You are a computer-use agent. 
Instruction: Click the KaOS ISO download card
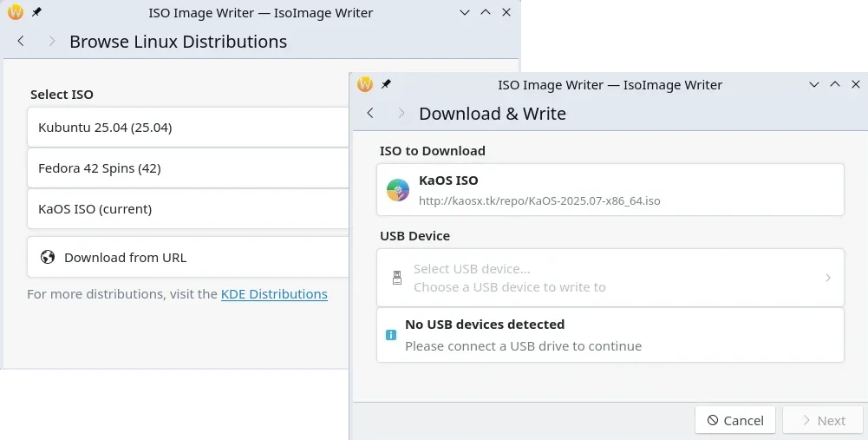[x=610, y=189]
